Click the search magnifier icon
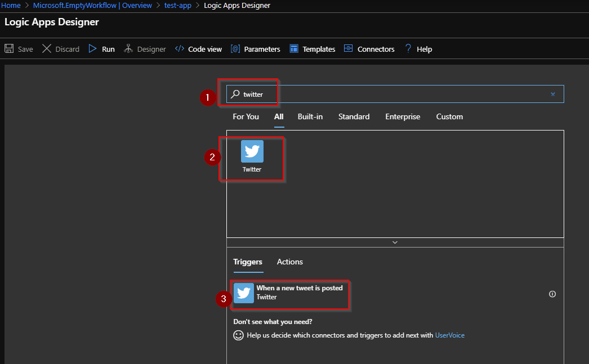 click(235, 94)
